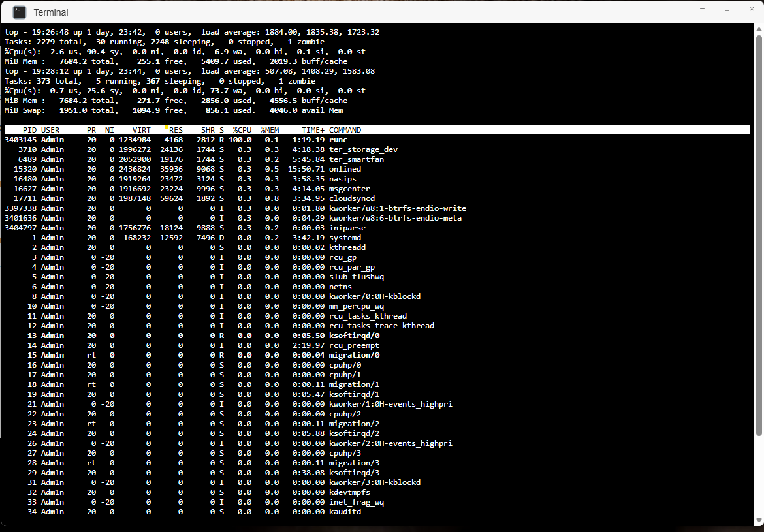Screen dimensions: 764x532
Task: Click the VIRT column header
Action: click(142, 130)
